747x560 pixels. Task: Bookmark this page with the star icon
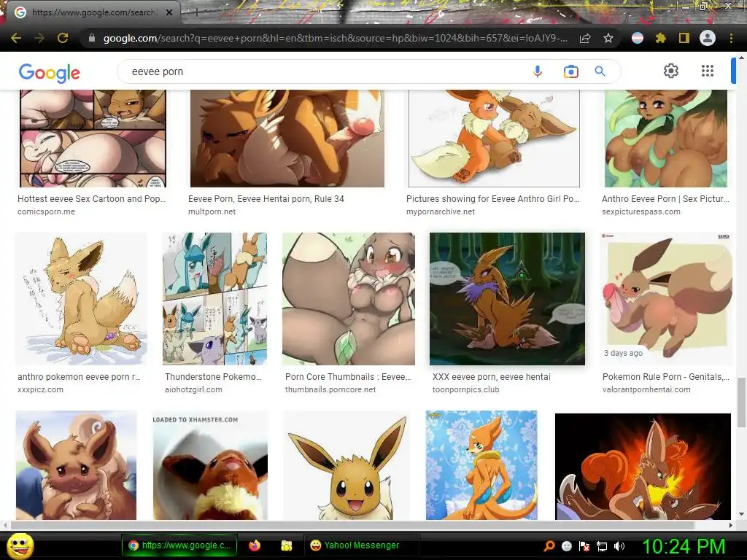tap(608, 38)
